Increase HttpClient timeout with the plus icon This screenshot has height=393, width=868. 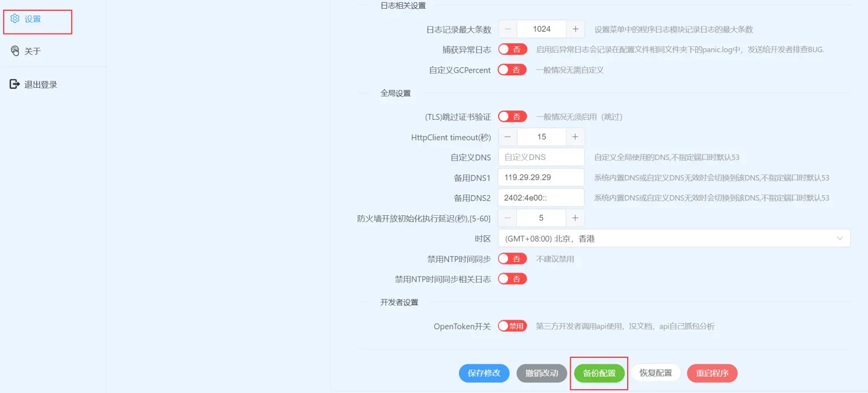575,137
